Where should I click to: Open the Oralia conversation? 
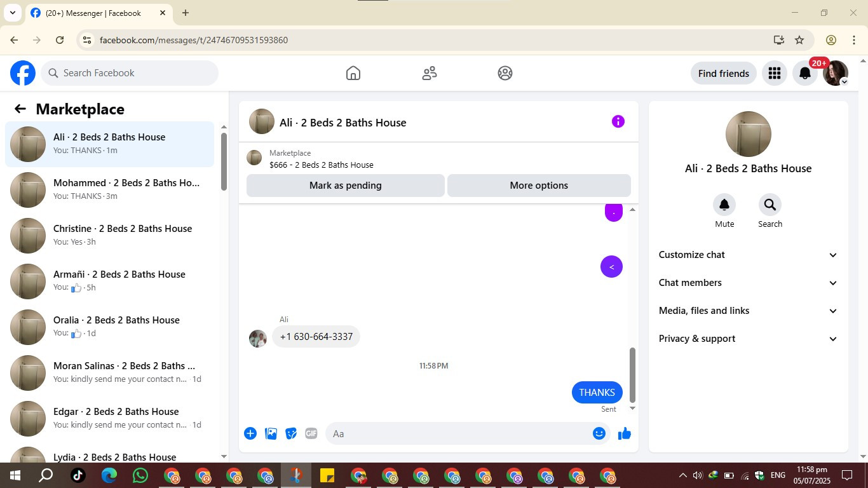click(110, 327)
